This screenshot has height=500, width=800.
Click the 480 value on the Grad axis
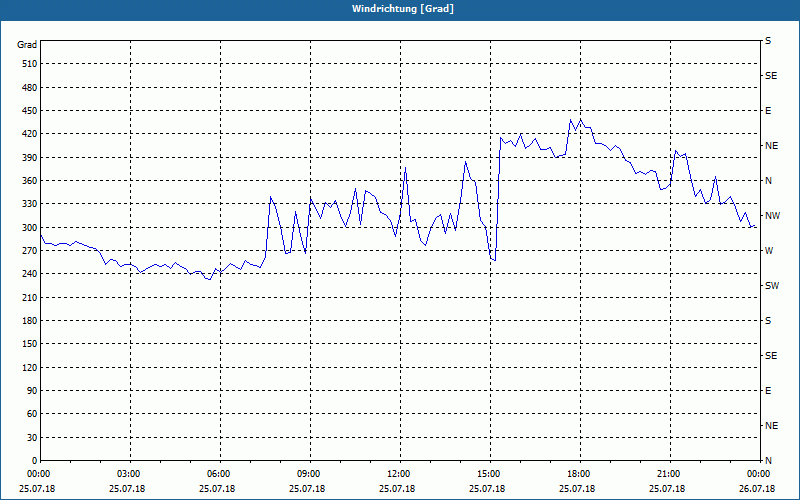tap(30, 88)
